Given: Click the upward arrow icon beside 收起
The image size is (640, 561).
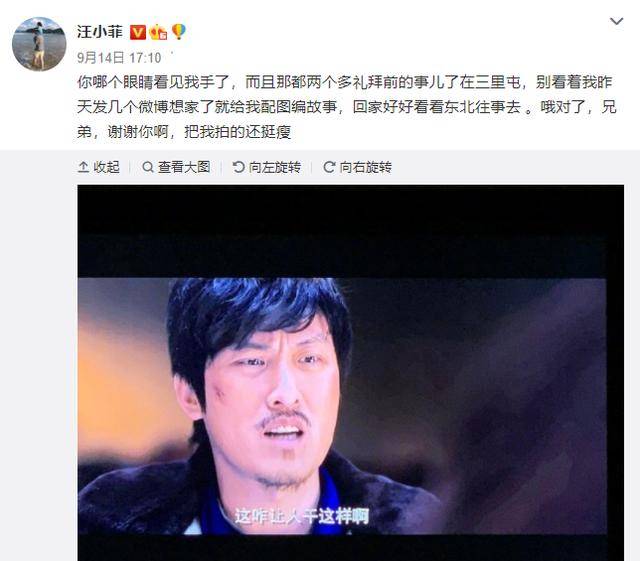Looking at the screenshot, I should pos(83,167).
